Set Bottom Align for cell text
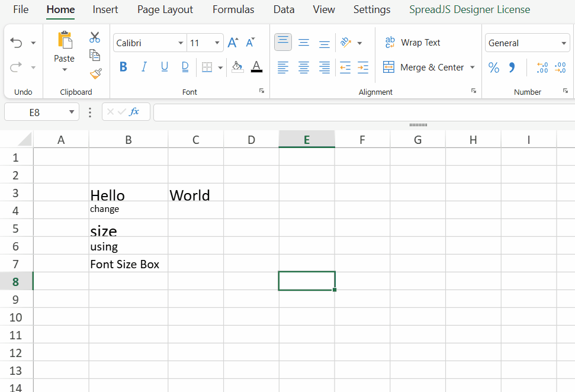Screen dimensions: 575x392 (x=324, y=44)
